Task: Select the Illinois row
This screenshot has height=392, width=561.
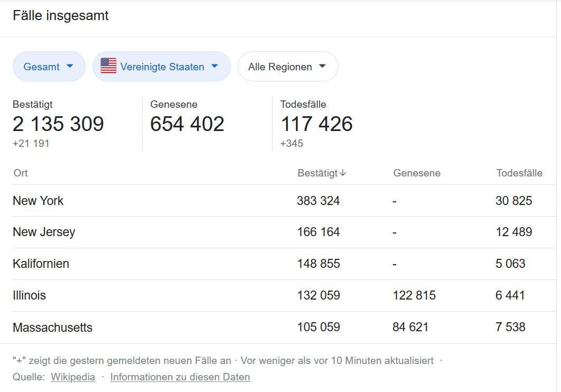Action: point(29,295)
